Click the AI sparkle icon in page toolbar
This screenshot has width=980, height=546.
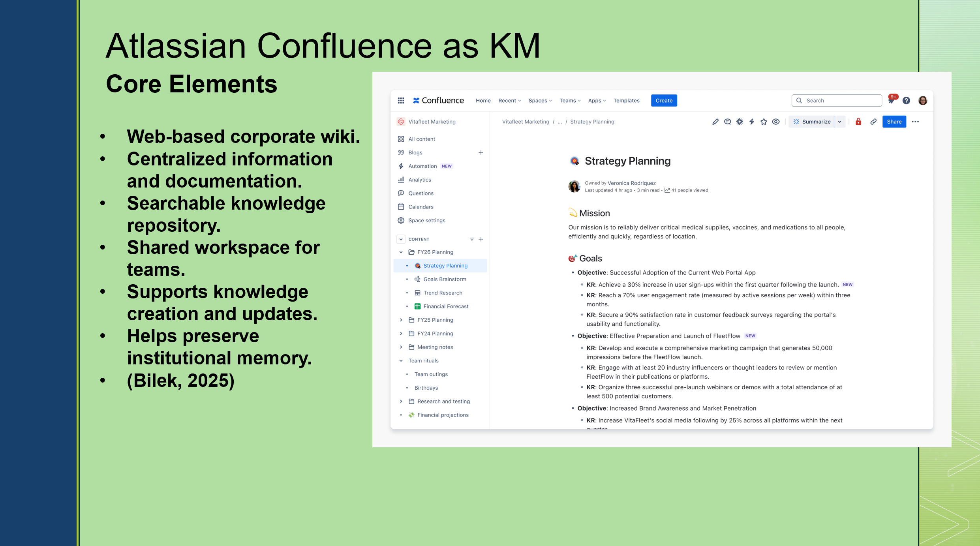pyautogui.click(x=740, y=122)
